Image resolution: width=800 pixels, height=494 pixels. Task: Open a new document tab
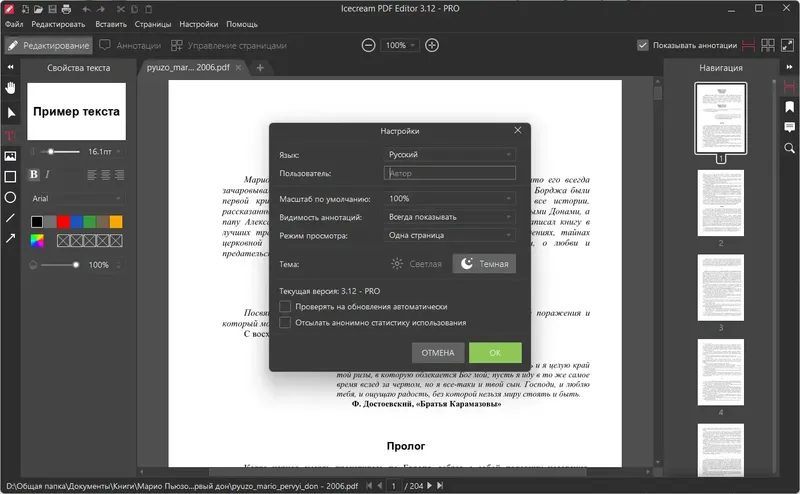tap(260, 67)
